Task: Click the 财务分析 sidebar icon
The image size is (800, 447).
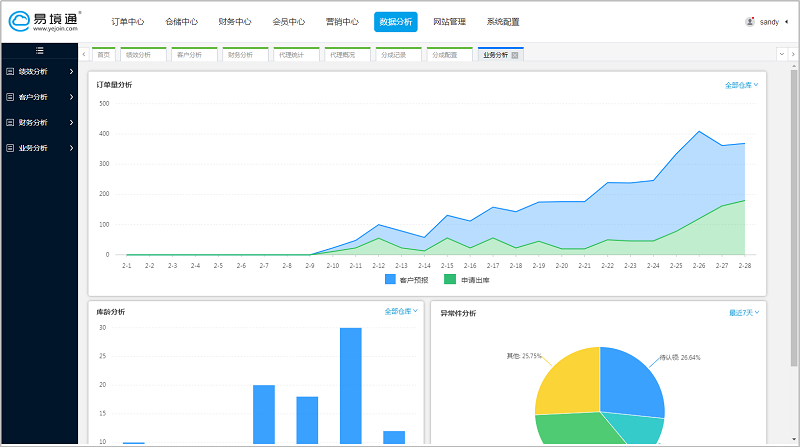Action: tap(10, 122)
